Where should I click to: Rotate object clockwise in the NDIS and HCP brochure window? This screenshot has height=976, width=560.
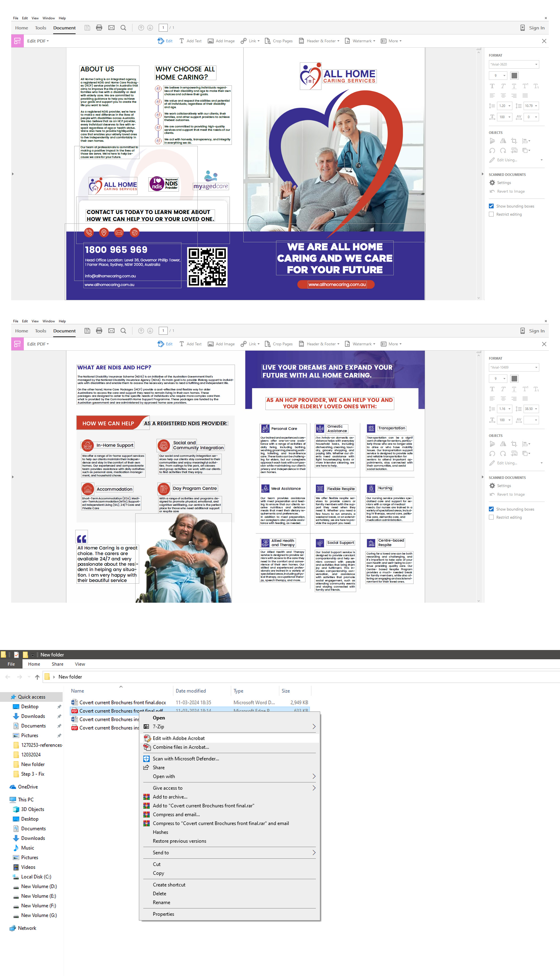[503, 454]
